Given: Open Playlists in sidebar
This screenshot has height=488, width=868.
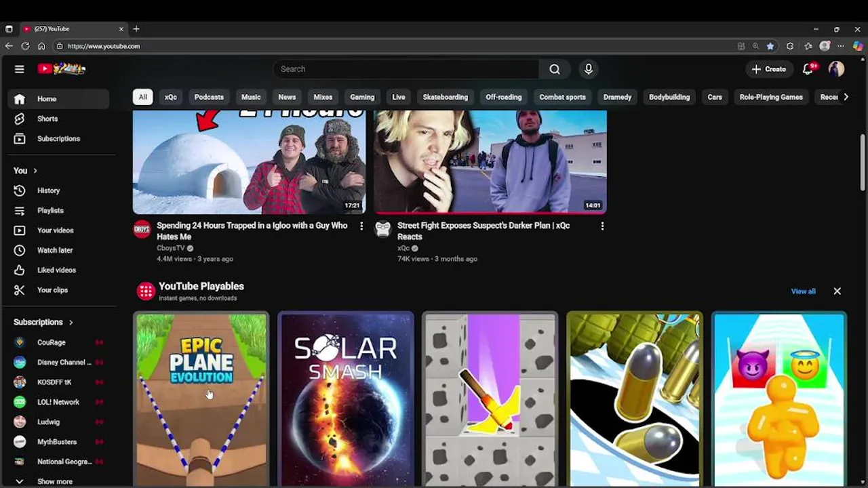Looking at the screenshot, I should pos(58,210).
